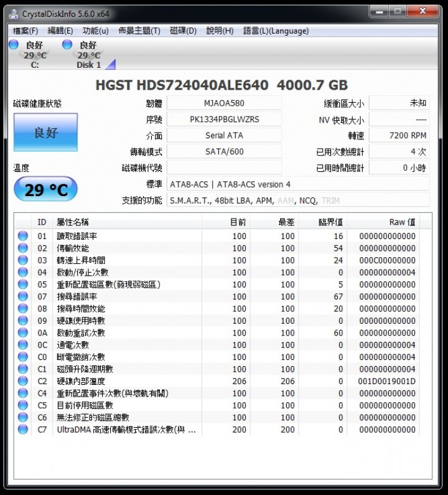Click the NV cache size field ----
This screenshot has width=448, height=495.
(x=399, y=120)
